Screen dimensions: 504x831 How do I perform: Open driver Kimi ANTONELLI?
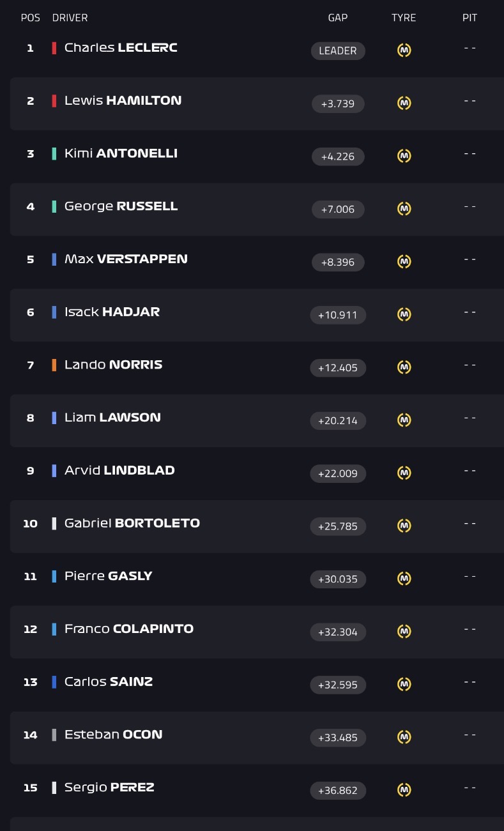(121, 153)
